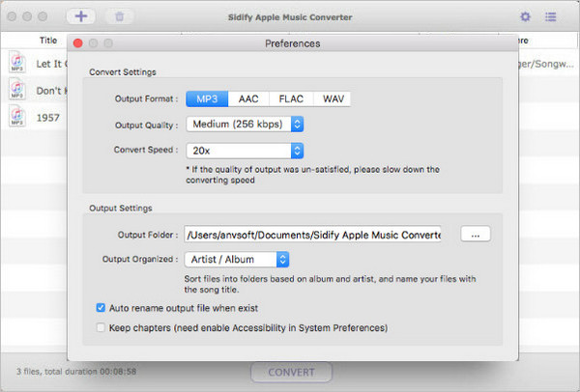580x392 pixels.
Task: Click the plus add-files icon in the main toolbar
Action: click(81, 16)
